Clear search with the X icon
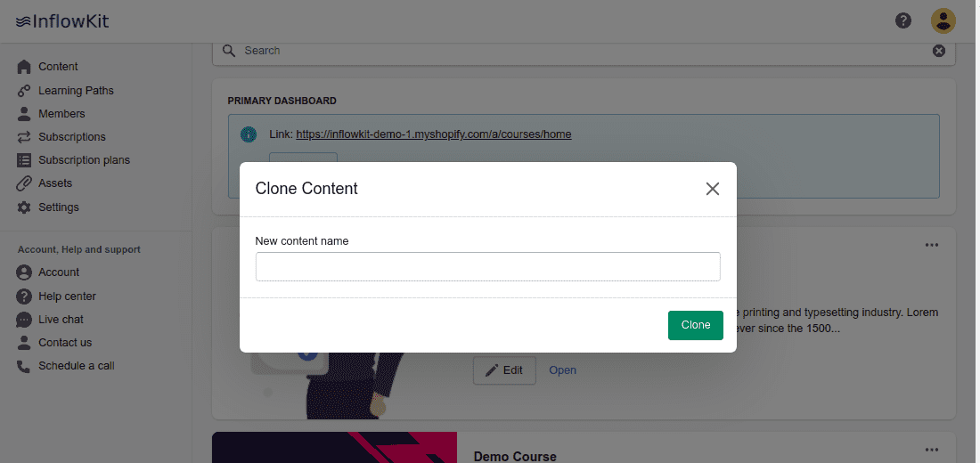980x463 pixels. click(938, 51)
